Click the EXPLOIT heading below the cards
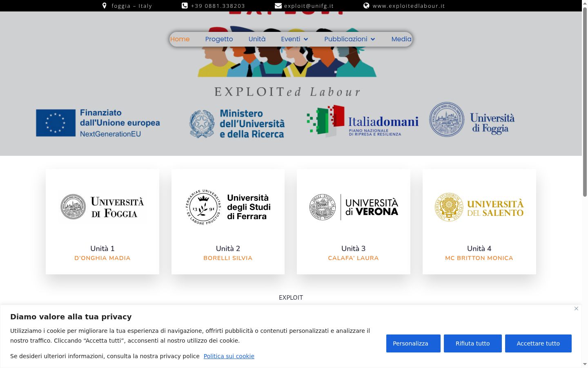Viewport: 588px width, 368px height. coord(291,298)
